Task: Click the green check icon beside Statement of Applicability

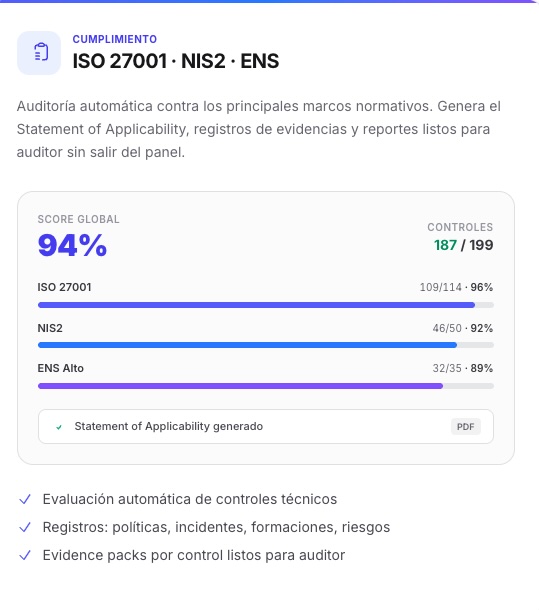Action: click(x=59, y=427)
